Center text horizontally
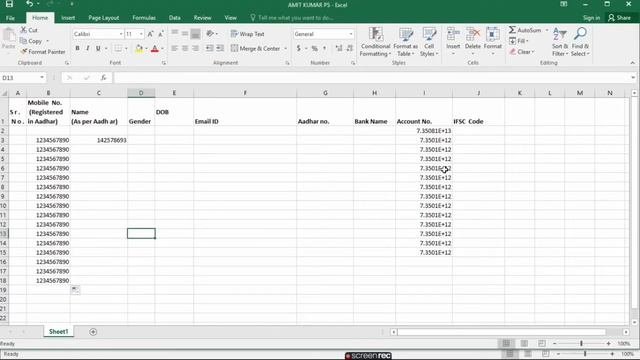 (x=185, y=49)
